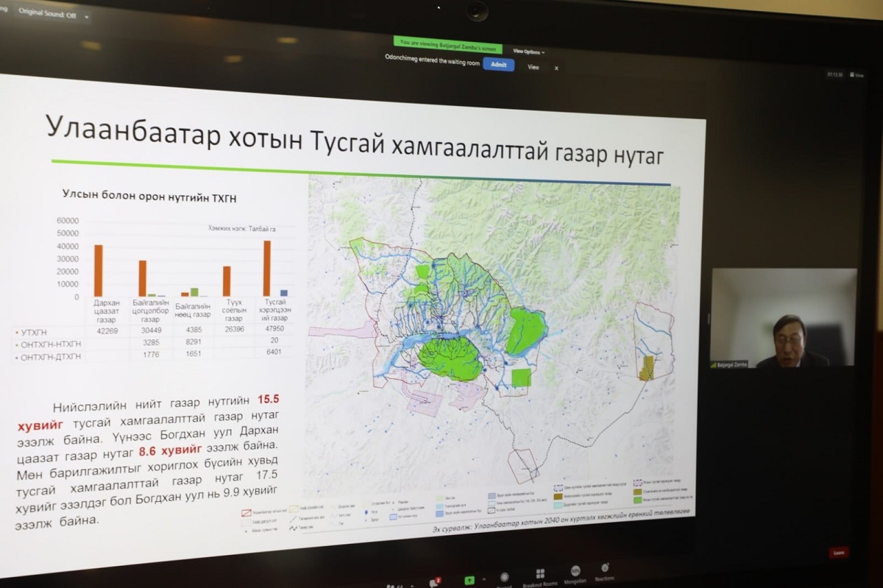This screenshot has height=588, width=883.
Task: Expand the caret next to Share Screen
Action: [484, 581]
